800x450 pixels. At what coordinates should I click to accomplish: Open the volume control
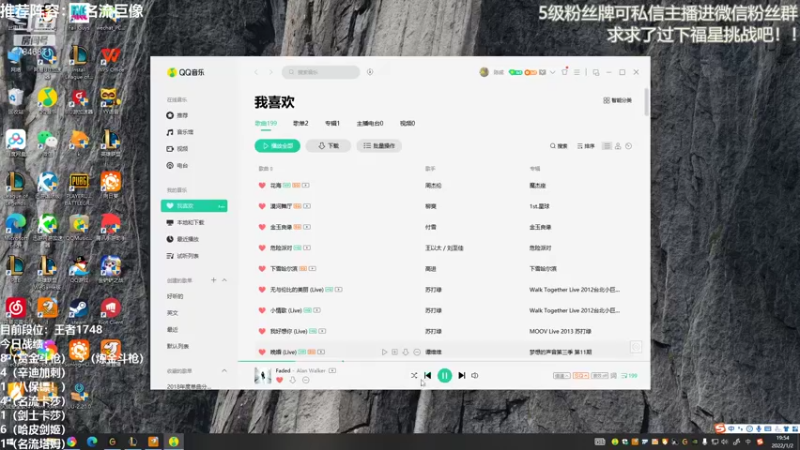(x=475, y=376)
